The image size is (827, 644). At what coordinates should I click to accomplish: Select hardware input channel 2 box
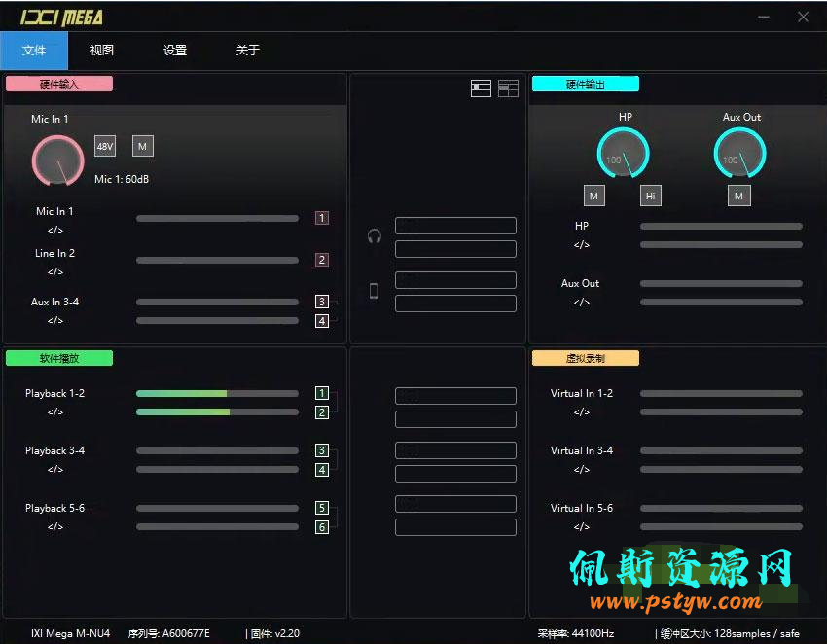[322, 260]
